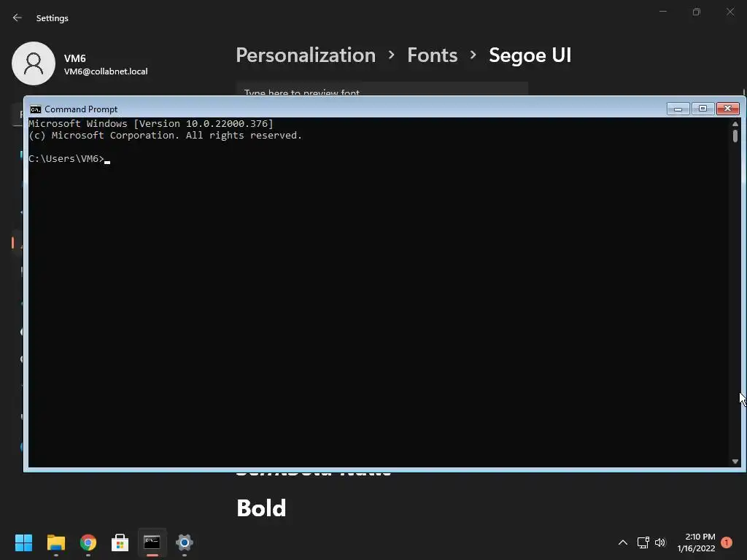Screen dimensions: 747x560
Task: Click the C:\Users\VM6> prompt line
Action: pos(66,158)
